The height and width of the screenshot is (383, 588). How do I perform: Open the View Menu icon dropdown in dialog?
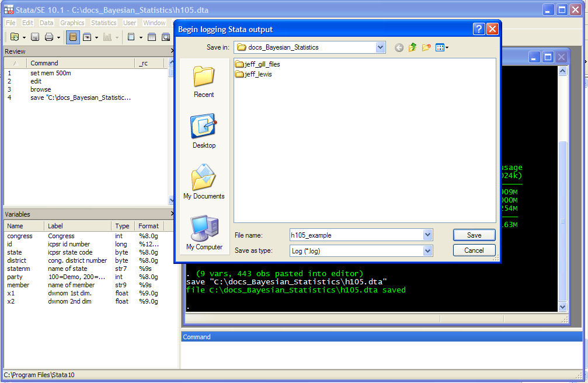441,47
